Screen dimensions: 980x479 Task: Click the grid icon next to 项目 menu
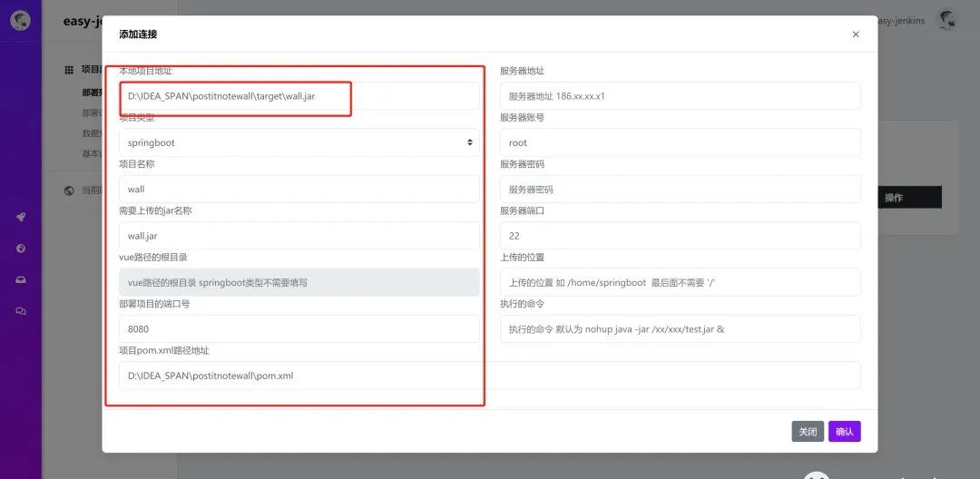(69, 70)
